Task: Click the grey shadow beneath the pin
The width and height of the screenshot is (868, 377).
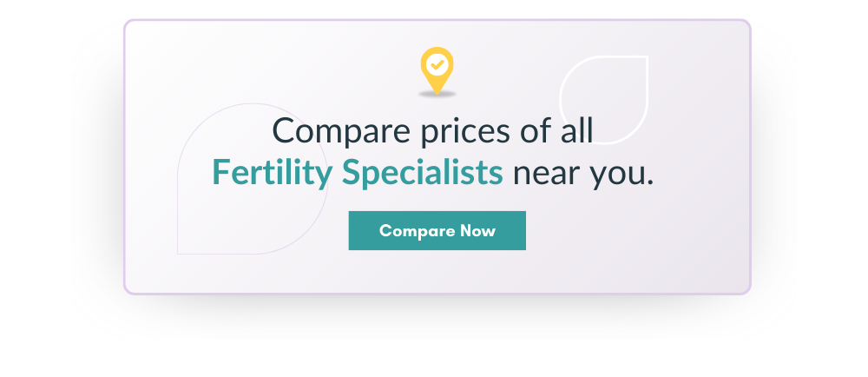Action: (437, 95)
